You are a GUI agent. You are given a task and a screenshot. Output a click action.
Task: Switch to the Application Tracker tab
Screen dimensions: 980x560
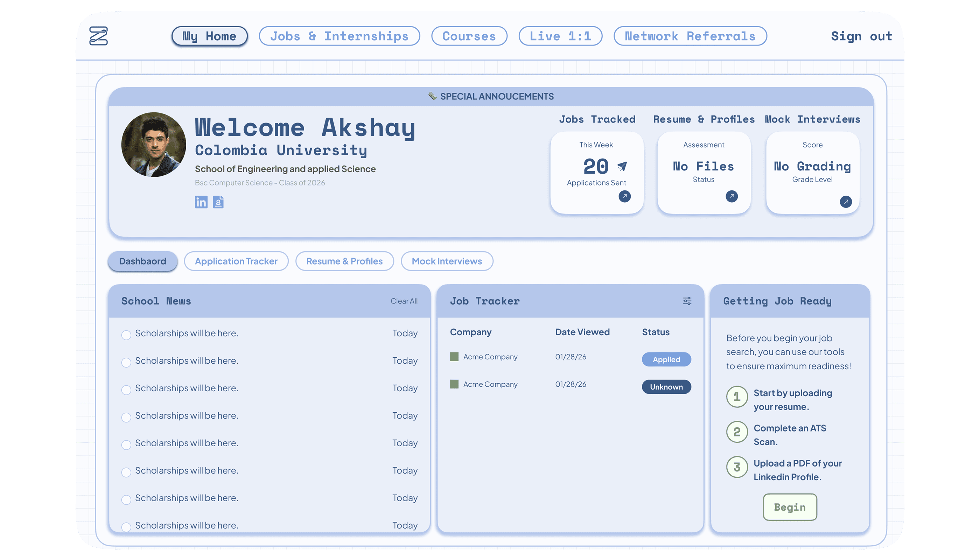tap(236, 261)
